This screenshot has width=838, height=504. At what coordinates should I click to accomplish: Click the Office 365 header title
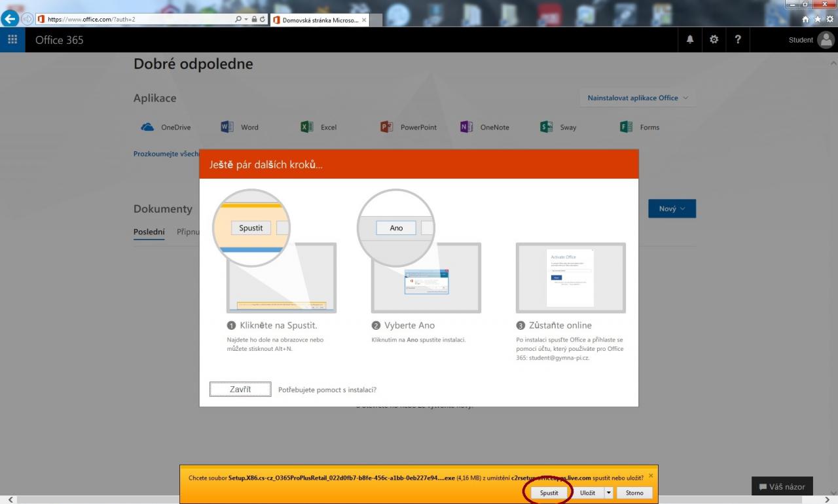(x=60, y=40)
